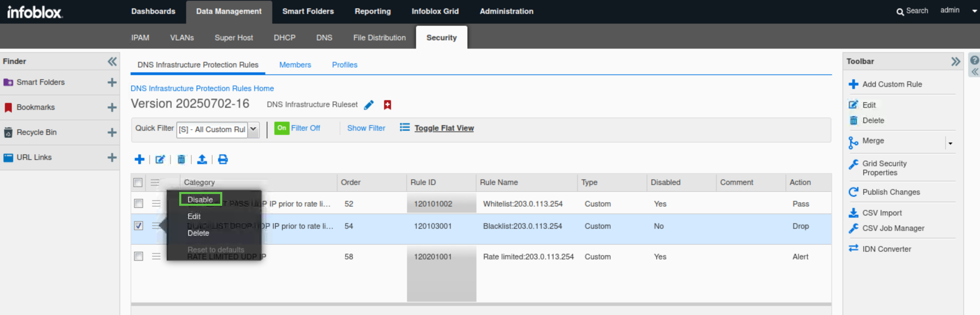The image size is (980, 315).
Task: Switch to the Profiles tab
Action: (345, 65)
